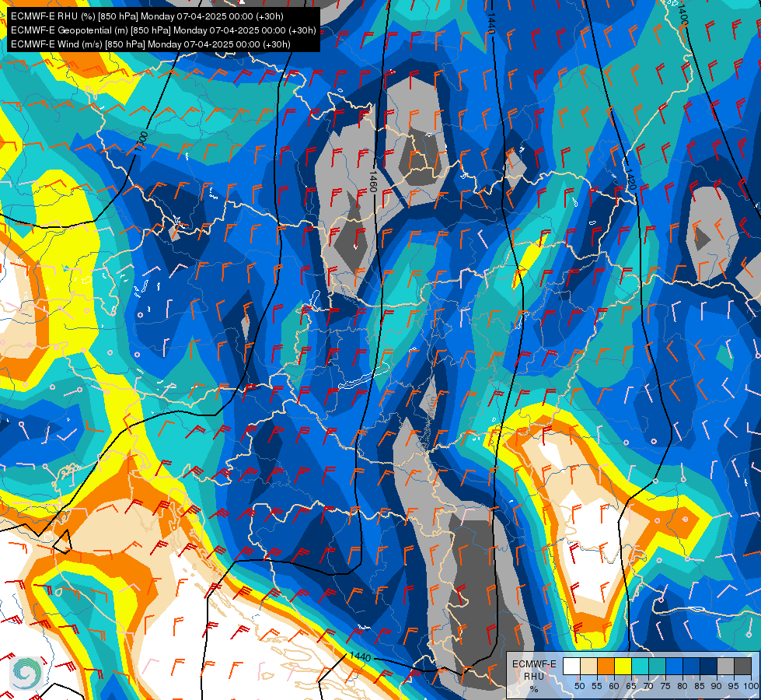Click the 1400 contour label at top right
Viewport: 761px width, 700px height.
[682, 16]
